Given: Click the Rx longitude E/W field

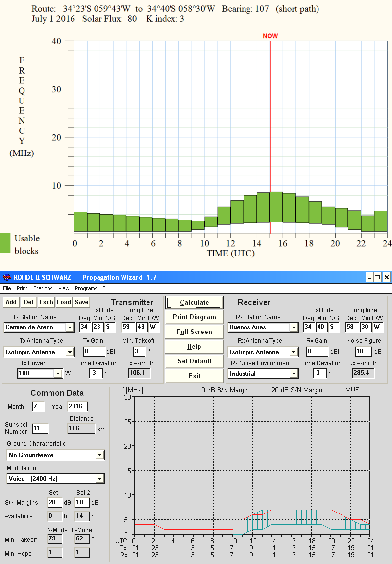Looking at the screenshot, I should tap(378, 327).
